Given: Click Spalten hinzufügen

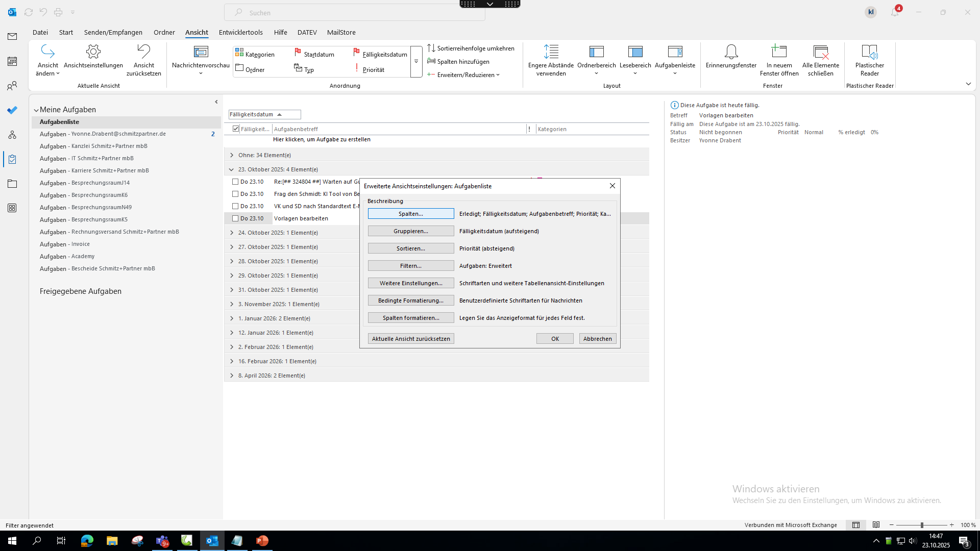Looking at the screenshot, I should [x=458, y=61].
